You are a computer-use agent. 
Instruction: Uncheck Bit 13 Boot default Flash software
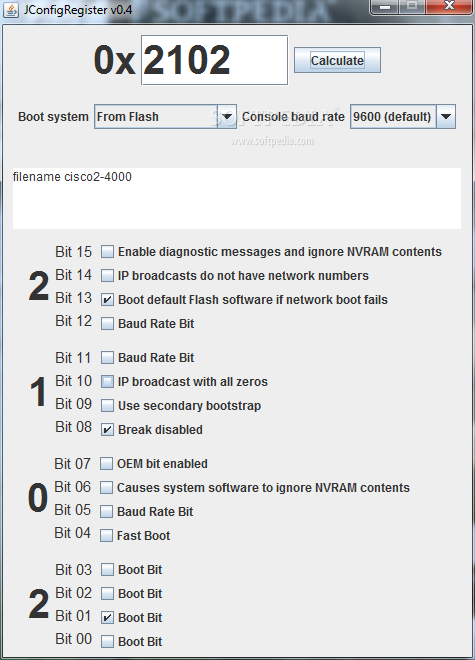pos(107,300)
